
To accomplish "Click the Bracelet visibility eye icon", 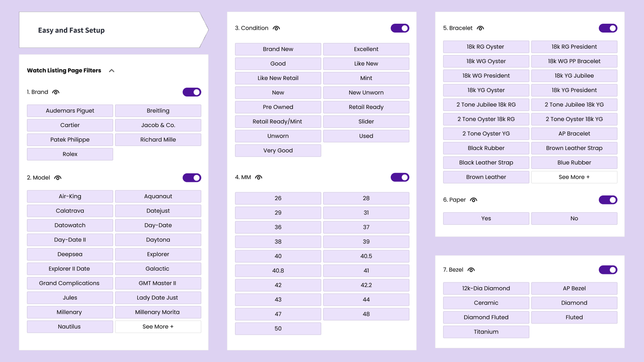I will [x=481, y=28].
